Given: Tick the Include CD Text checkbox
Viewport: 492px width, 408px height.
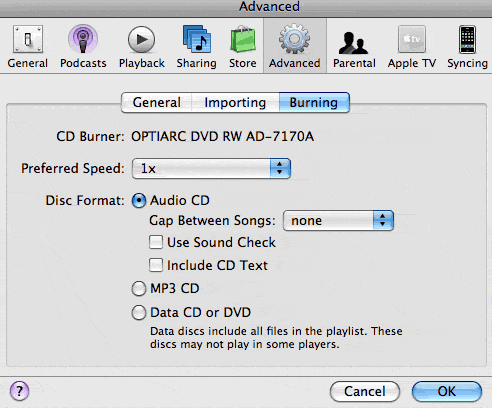Looking at the screenshot, I should coord(156,265).
